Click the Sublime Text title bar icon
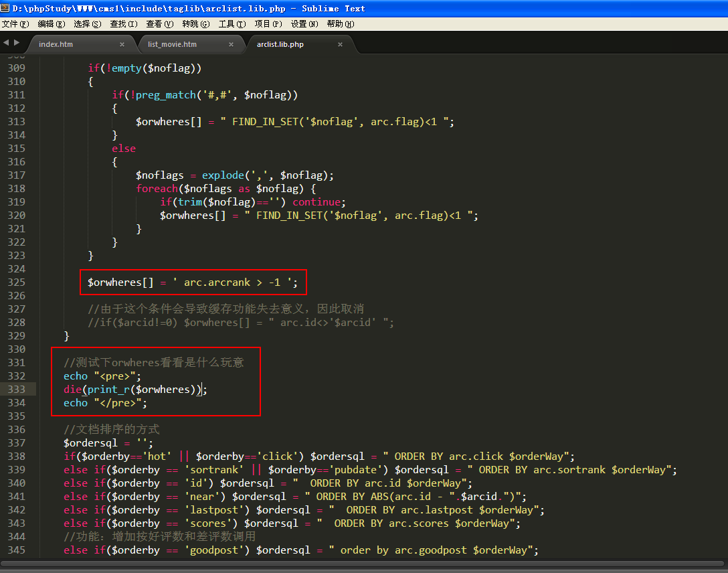728x573 pixels. click(x=5, y=8)
